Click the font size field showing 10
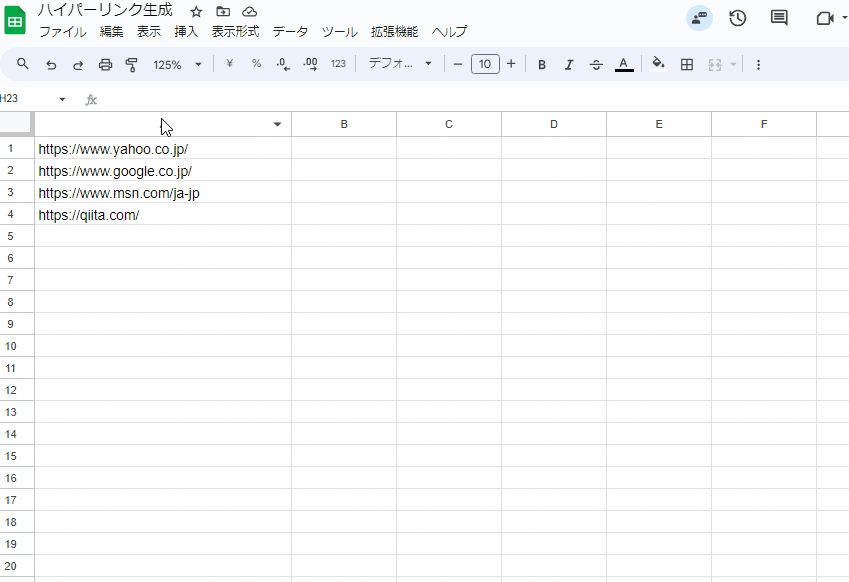Viewport: 849px width, 582px height. 485,64
